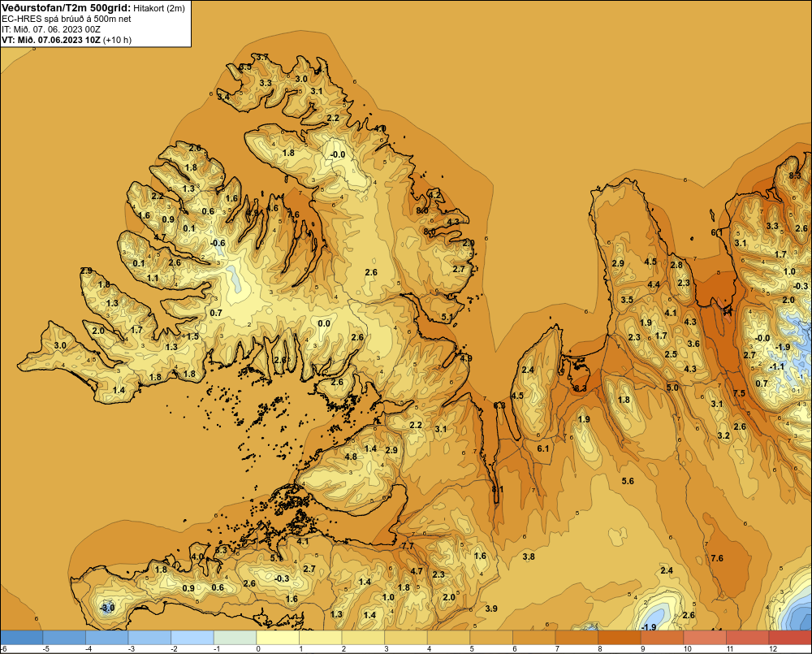Viewport: 812px width, 654px height.
Task: Click the pale green swatch between -1 and 0
Action: tap(235, 637)
